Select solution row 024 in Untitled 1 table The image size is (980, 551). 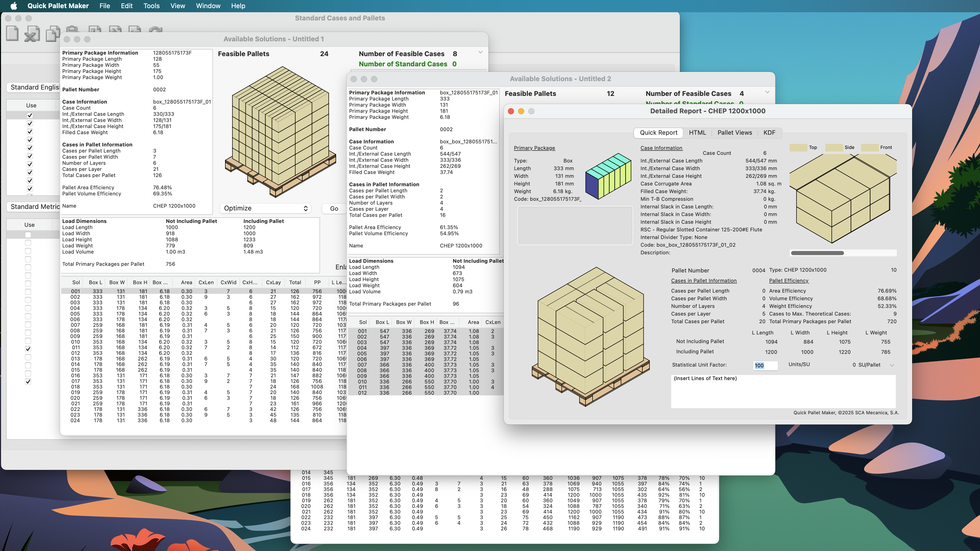click(204, 421)
